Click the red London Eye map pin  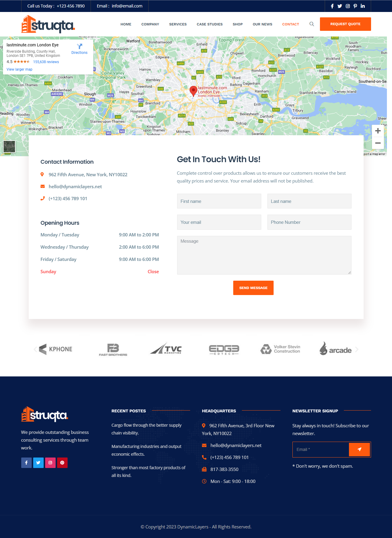click(x=193, y=90)
